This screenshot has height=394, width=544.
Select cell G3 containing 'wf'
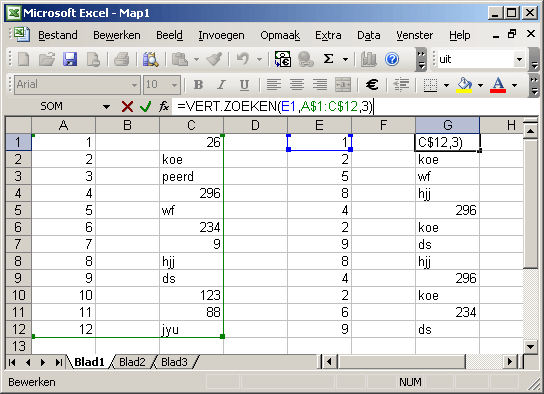pos(448,176)
